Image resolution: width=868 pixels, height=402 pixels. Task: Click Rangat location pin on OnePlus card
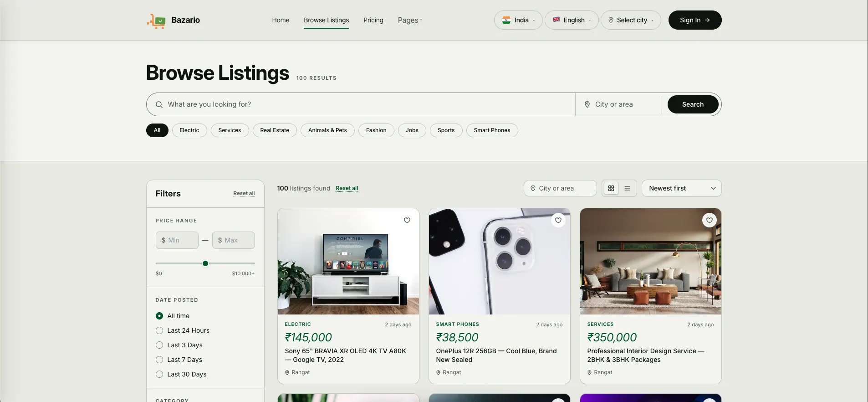(x=438, y=372)
